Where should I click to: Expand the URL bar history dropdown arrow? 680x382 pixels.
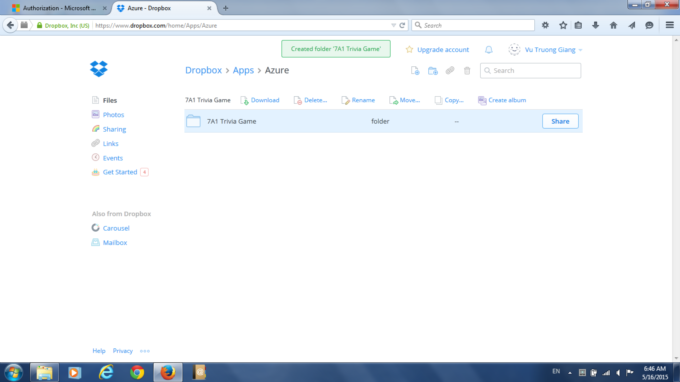pyautogui.click(x=393, y=25)
